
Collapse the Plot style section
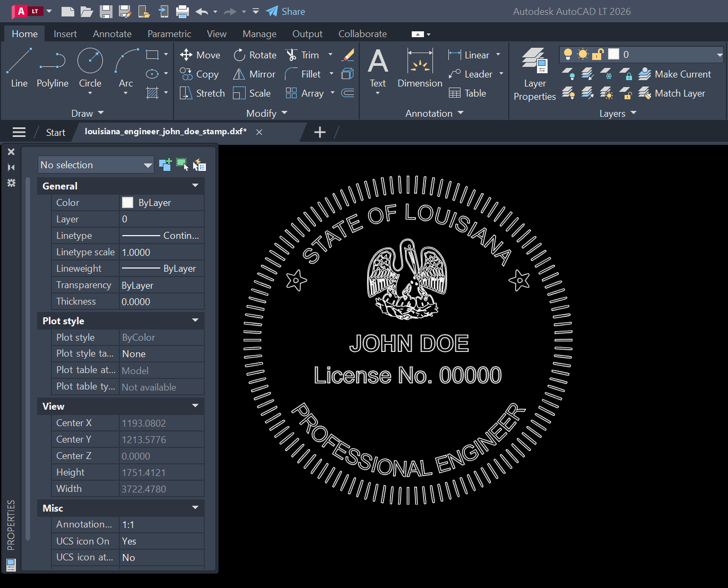(x=195, y=320)
